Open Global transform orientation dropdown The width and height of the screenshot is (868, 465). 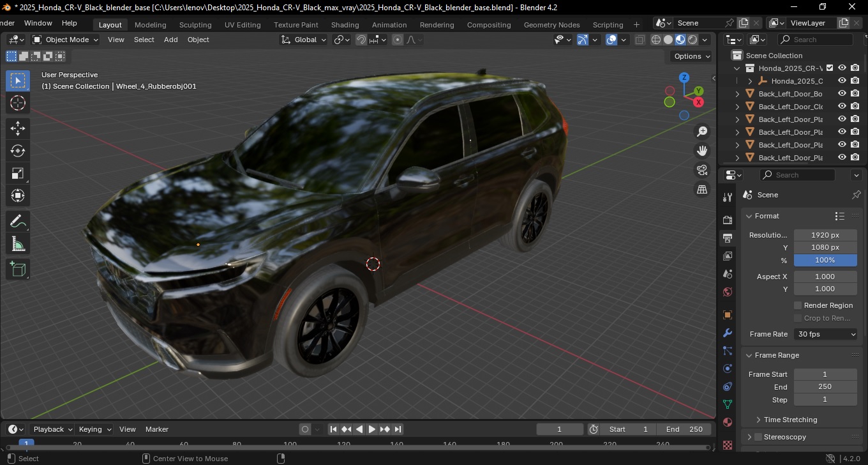click(x=304, y=40)
